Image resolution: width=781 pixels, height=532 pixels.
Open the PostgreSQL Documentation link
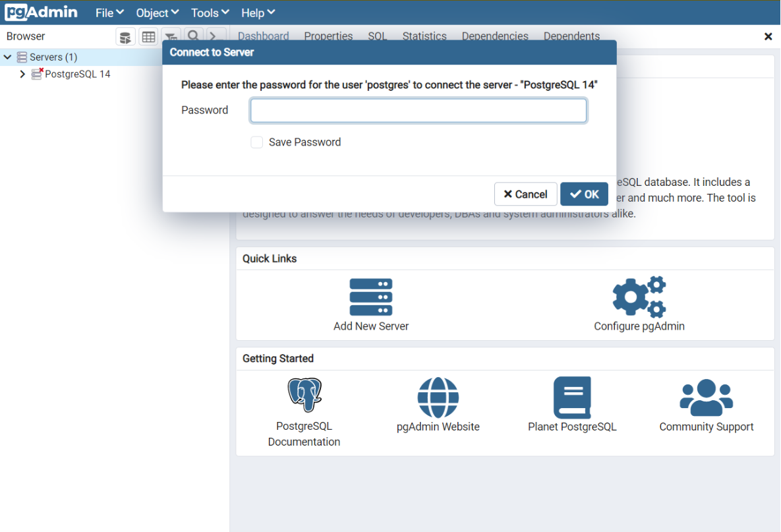point(304,434)
